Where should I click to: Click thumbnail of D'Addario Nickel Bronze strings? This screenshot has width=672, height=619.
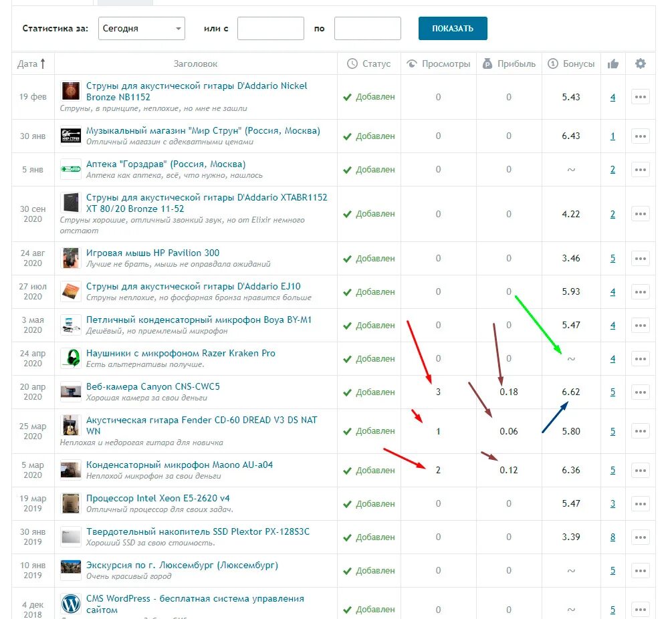point(71,91)
